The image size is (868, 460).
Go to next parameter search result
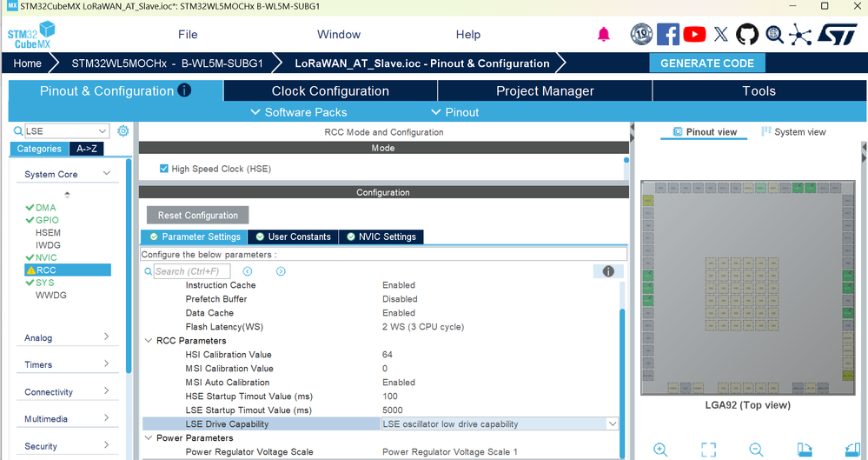[x=281, y=271]
